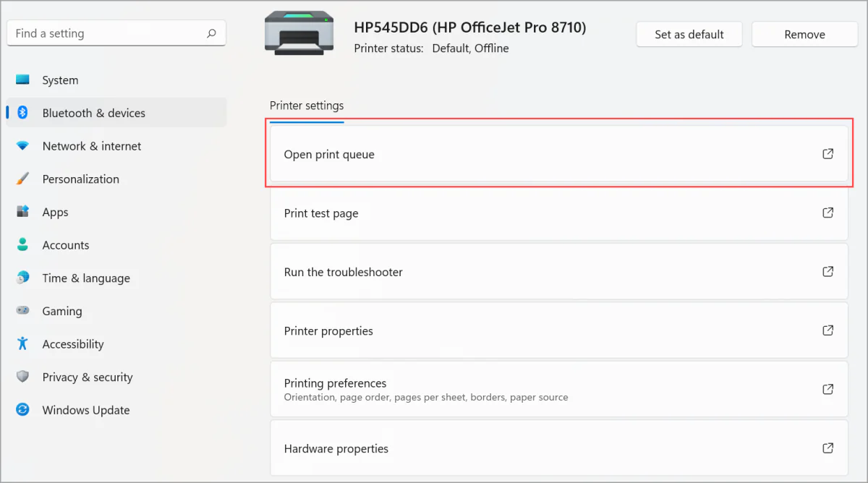Select the Accessibility sidebar icon
Viewport: 868px width, 483px height.
pyautogui.click(x=23, y=344)
